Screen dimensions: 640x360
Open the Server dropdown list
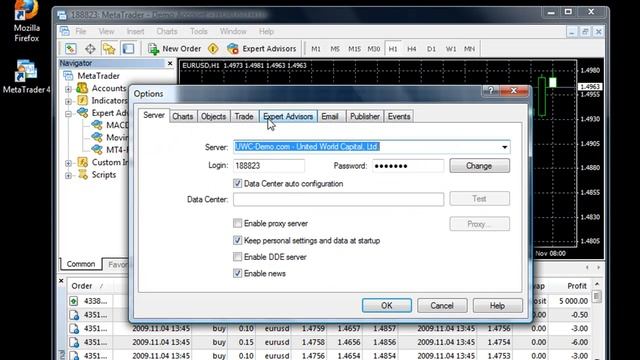coord(504,147)
